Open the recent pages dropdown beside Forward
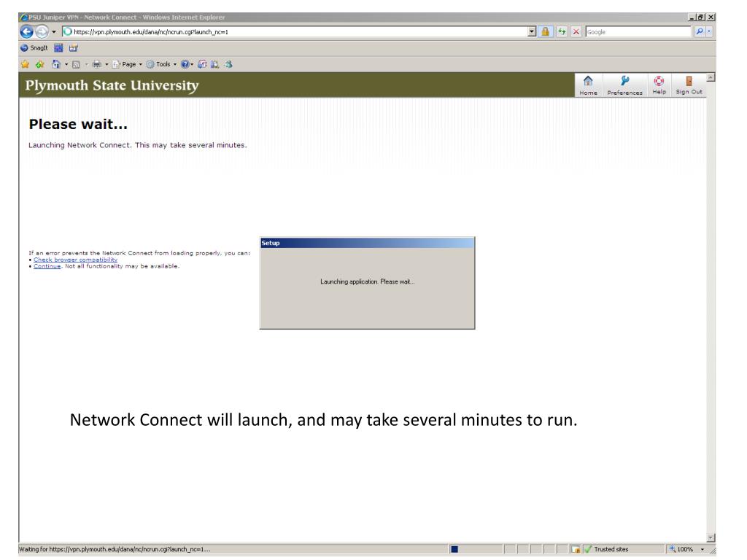747x560 pixels. 54,32
